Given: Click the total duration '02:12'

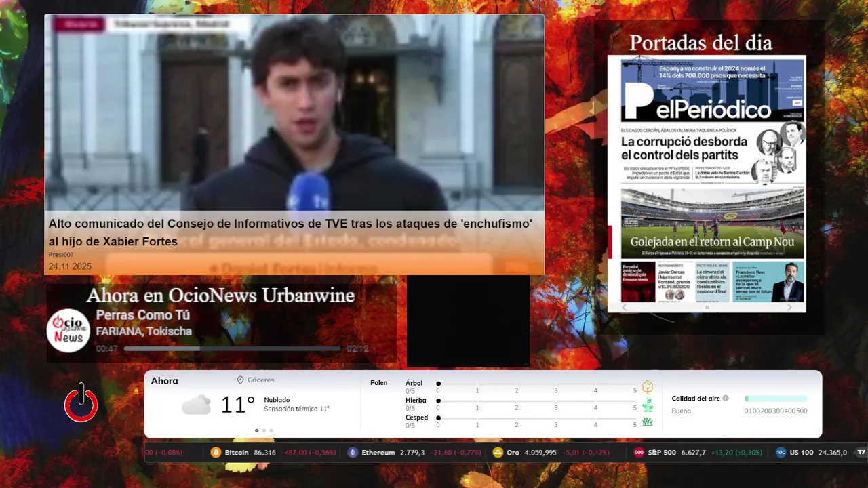Looking at the screenshot, I should [x=357, y=349].
